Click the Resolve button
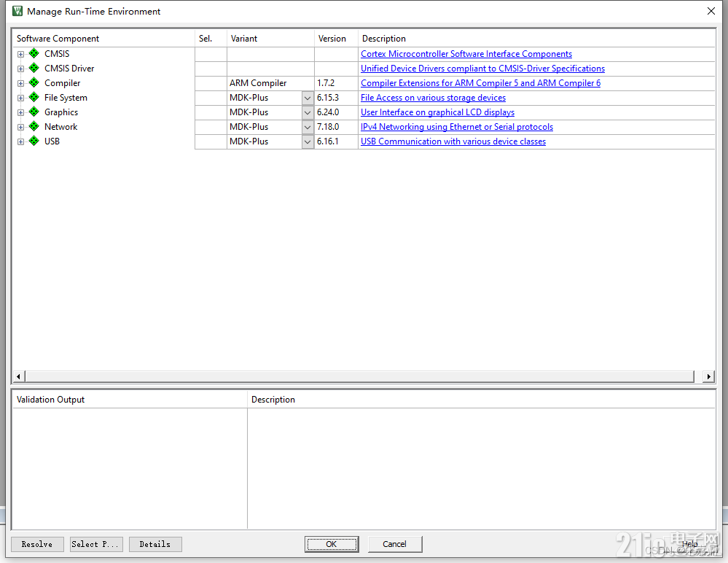Image resolution: width=728 pixels, height=563 pixels. 37,544
